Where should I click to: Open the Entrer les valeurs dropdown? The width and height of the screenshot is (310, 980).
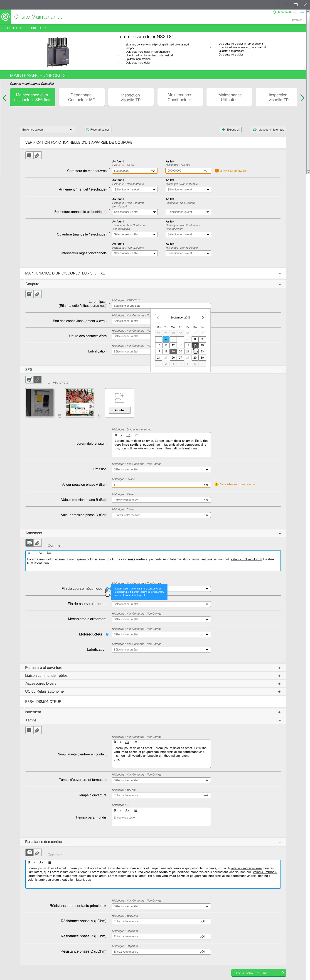[47, 129]
